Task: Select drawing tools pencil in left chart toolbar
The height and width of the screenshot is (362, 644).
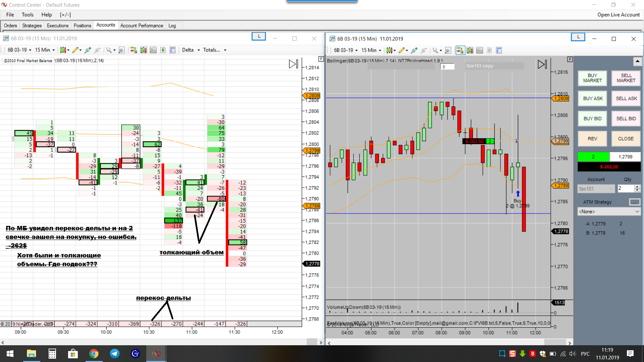Action: point(75,50)
